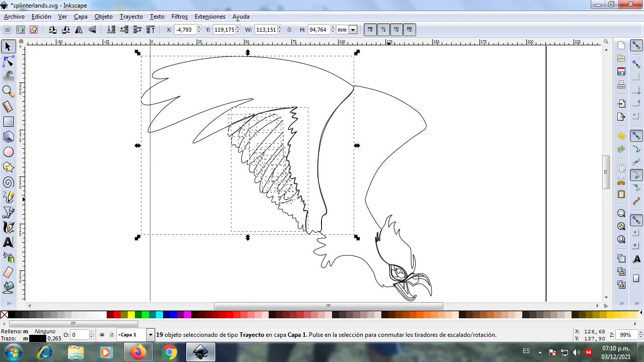Screen dimensions: 644x362
Task: Activate the Text tool
Action: click(x=9, y=242)
